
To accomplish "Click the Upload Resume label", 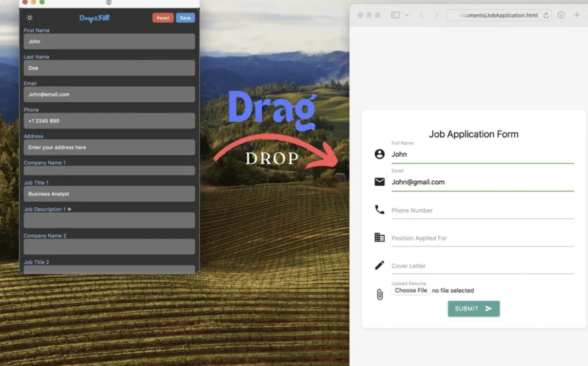I will tap(409, 283).
